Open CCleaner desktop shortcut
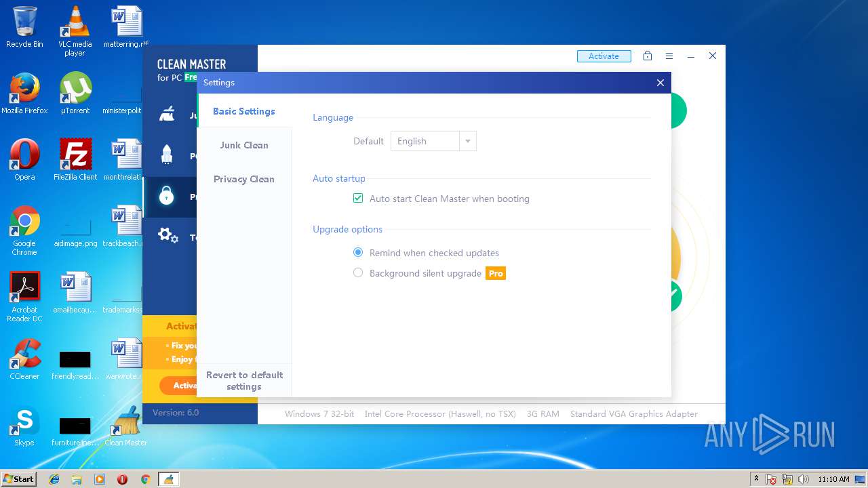The width and height of the screenshot is (868, 488). 24,359
